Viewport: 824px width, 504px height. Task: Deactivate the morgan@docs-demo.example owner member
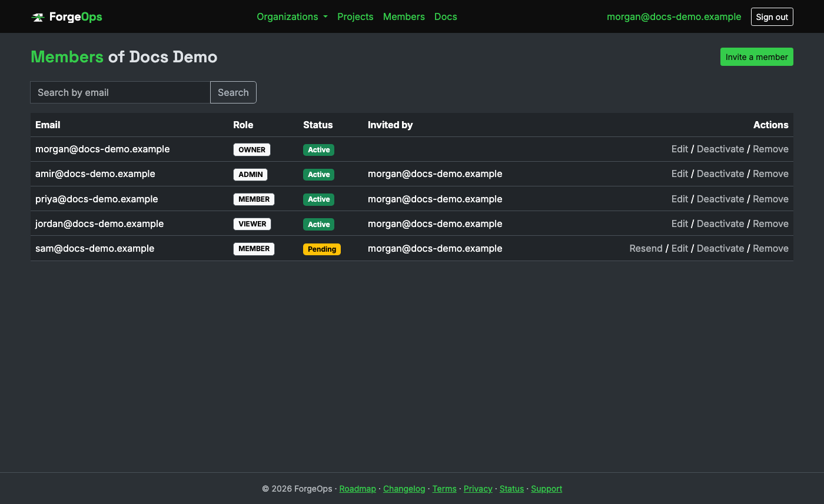pyautogui.click(x=720, y=149)
